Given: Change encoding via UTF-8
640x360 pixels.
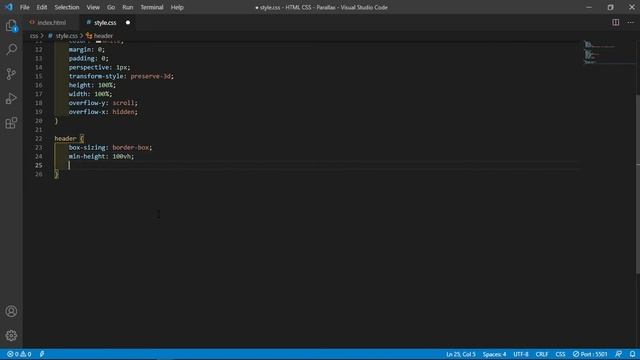Looking at the screenshot, I should point(521,354).
